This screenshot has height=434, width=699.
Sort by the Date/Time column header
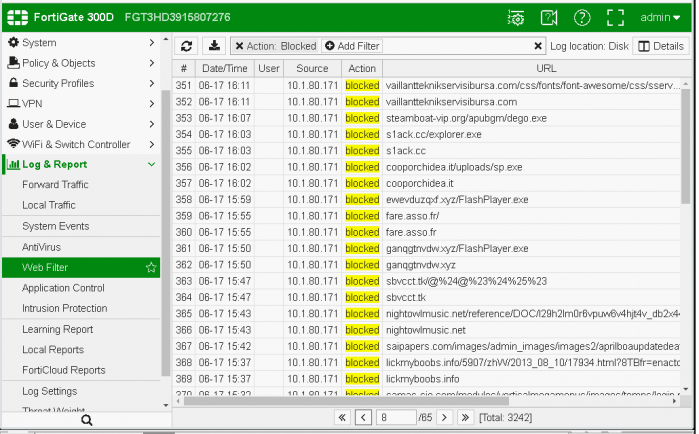click(x=225, y=69)
